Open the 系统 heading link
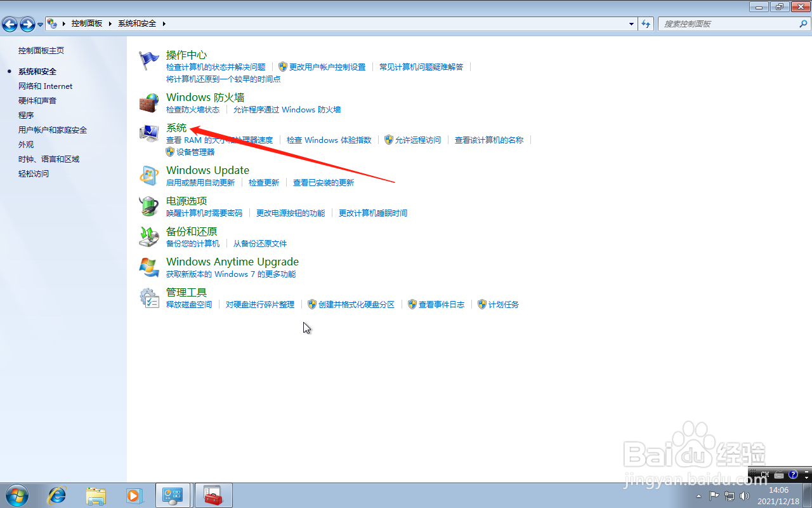Viewport: 812px width, 508px height. click(x=176, y=128)
